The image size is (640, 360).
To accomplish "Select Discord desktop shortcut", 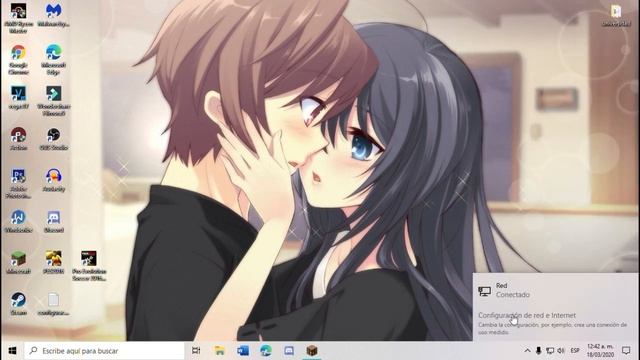I will tap(53, 221).
